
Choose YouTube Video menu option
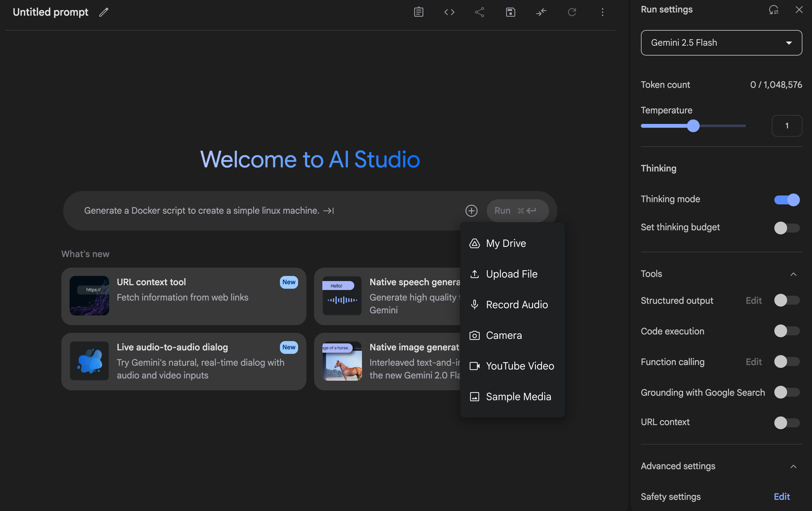[x=512, y=366]
